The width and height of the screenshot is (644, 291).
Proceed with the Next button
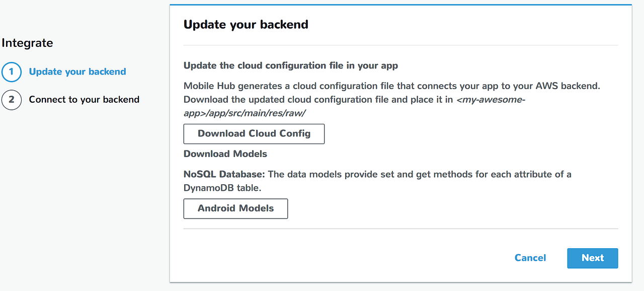click(x=592, y=258)
